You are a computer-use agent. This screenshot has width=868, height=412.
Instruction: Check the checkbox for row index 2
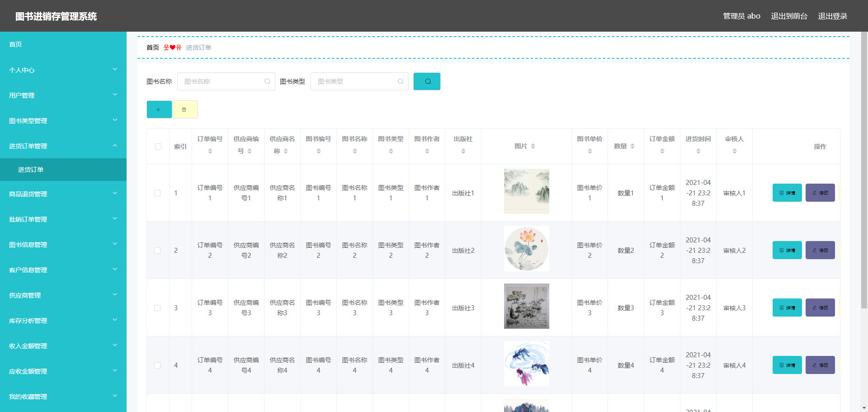pos(157,251)
